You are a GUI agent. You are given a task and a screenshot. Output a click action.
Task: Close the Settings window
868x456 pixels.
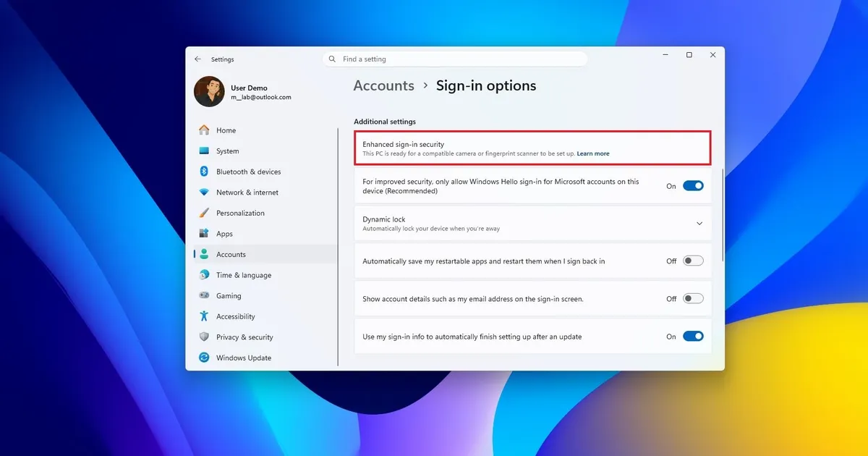712,55
